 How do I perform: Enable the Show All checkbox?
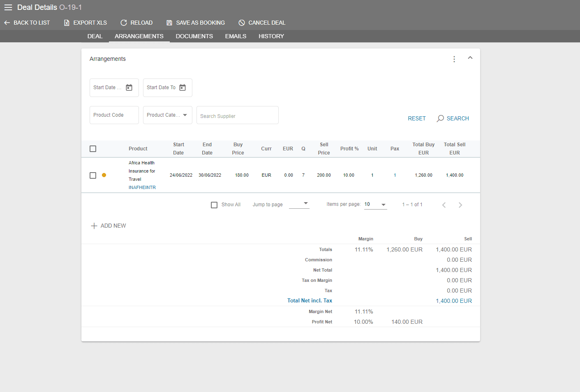tap(214, 205)
